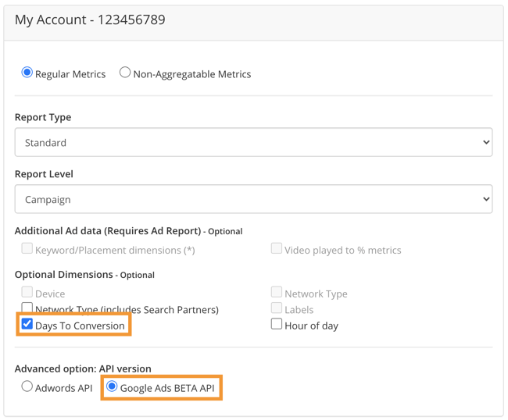Select the Google Ads BETA API radio option

tap(112, 386)
